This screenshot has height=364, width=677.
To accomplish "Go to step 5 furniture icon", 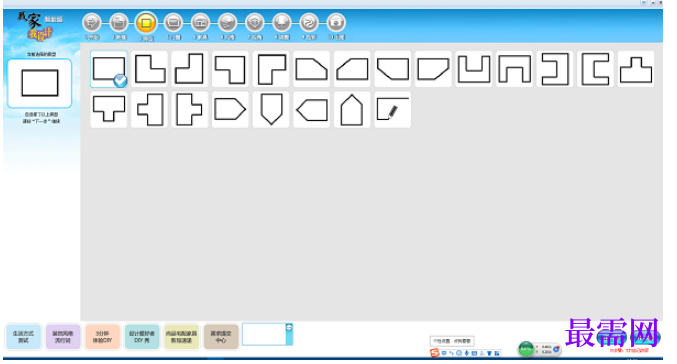I will [x=201, y=22].
